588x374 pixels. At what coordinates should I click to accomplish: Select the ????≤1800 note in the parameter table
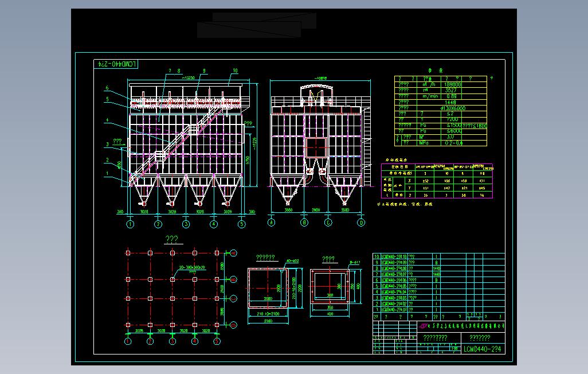click(x=475, y=126)
